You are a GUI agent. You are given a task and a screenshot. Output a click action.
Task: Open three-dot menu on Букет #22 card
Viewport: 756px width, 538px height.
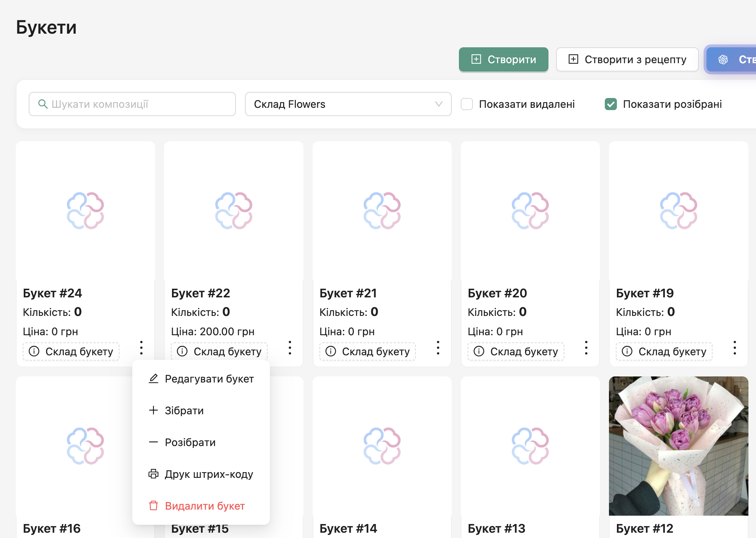click(290, 348)
